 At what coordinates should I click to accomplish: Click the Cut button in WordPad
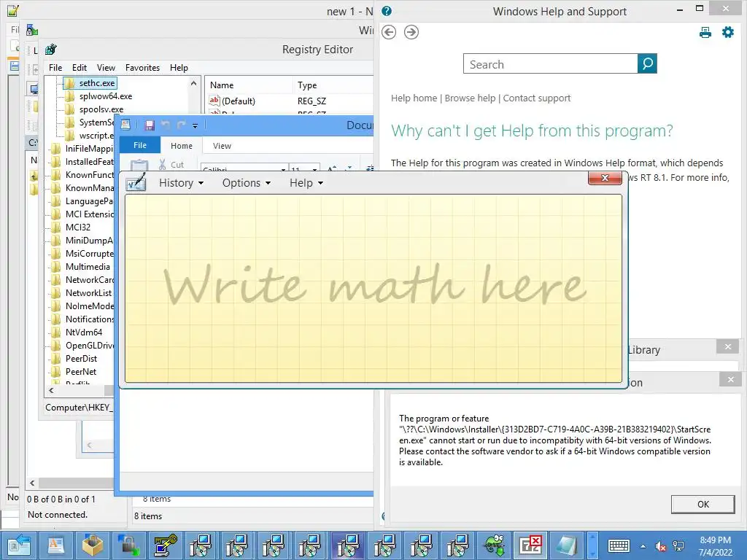click(171, 165)
